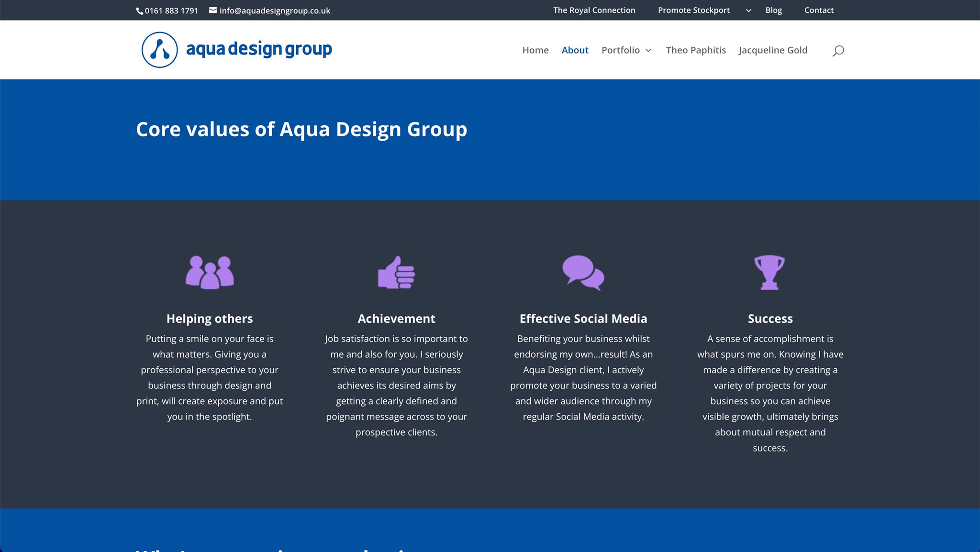Screen dimensions: 980x552
Task: Open the Home menu item
Action: (535, 50)
